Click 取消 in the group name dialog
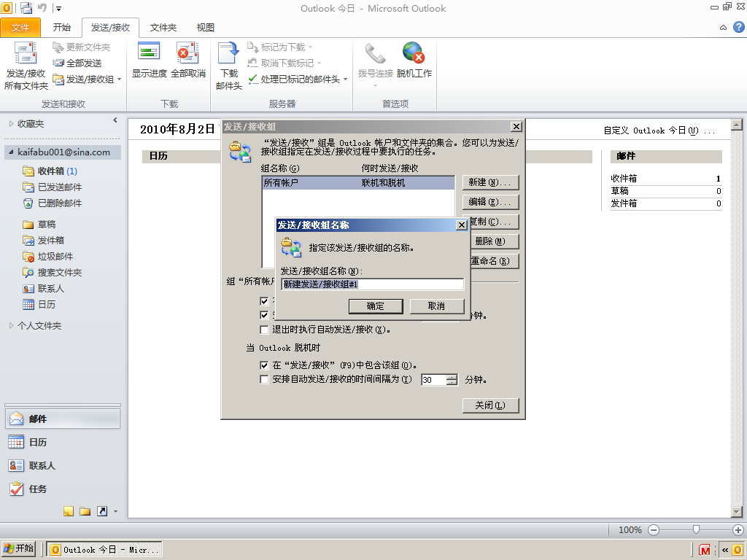The image size is (747, 560). (436, 306)
